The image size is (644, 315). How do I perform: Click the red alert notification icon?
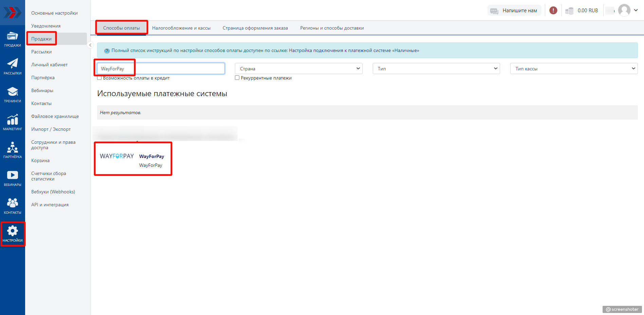(553, 11)
